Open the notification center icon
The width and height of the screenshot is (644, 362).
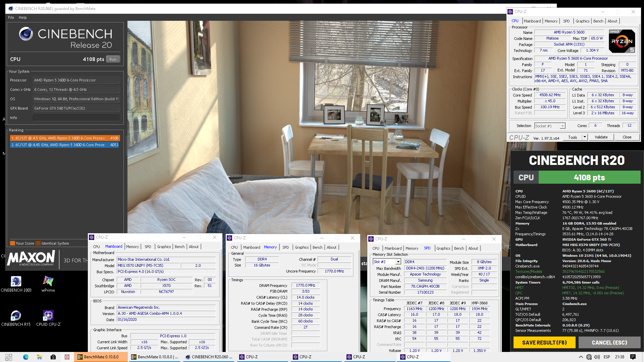point(633,357)
